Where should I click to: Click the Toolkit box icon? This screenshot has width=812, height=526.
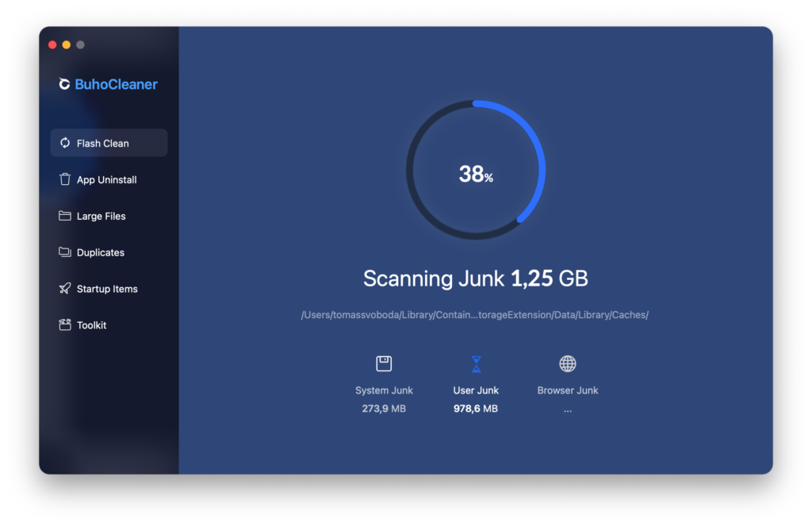pos(65,325)
